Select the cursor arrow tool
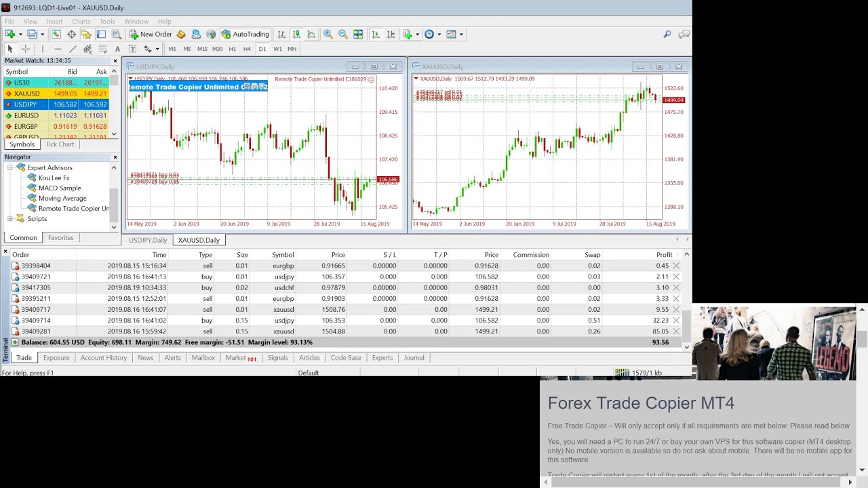Image resolution: width=868 pixels, height=488 pixels. (10, 49)
